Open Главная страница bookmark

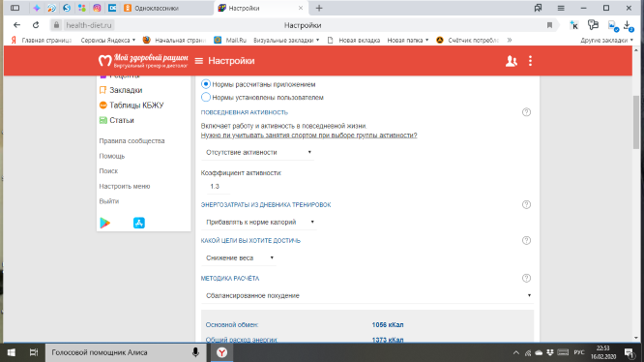point(42,41)
